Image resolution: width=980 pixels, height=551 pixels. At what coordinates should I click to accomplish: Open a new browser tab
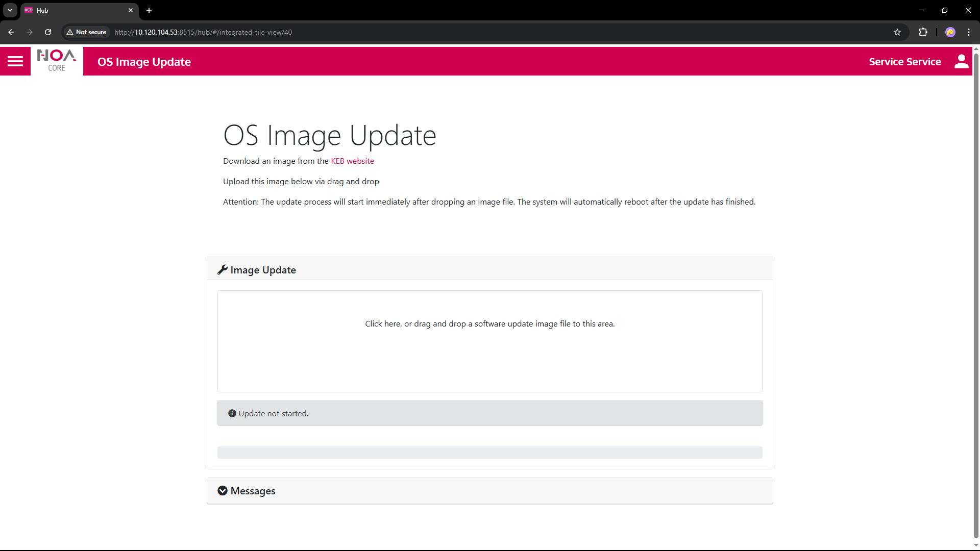149,10
